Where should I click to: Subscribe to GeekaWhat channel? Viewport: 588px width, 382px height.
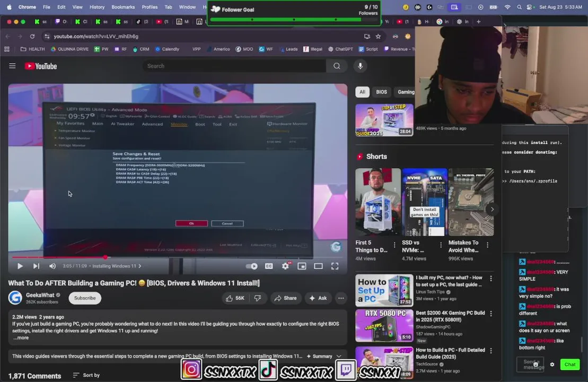pyautogui.click(x=85, y=298)
